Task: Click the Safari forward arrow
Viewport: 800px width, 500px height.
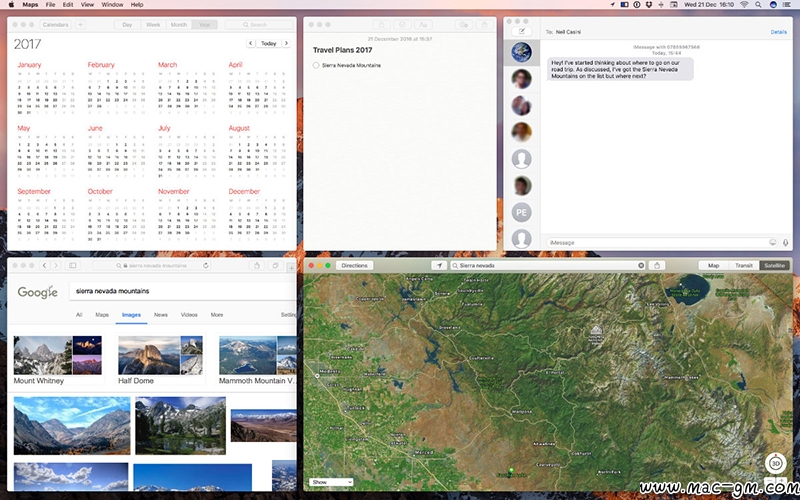Action: 56,265
